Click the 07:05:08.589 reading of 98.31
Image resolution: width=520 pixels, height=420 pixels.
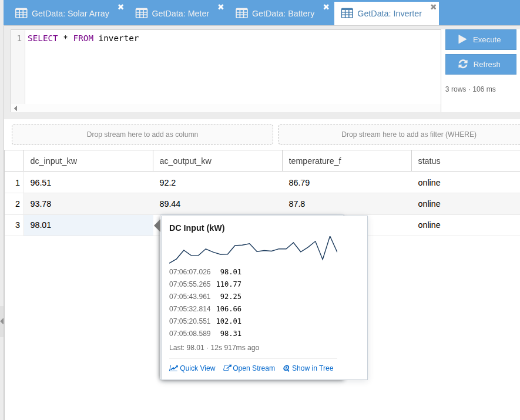click(205, 334)
